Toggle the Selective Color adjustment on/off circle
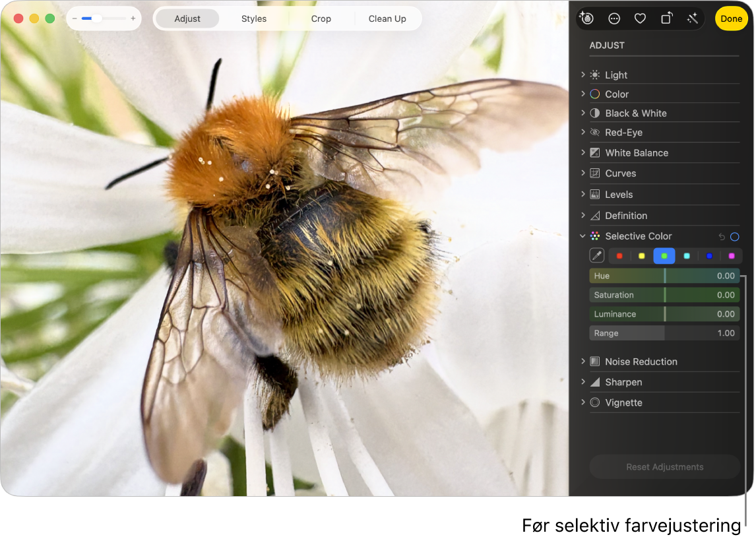This screenshot has width=756, height=539. click(734, 236)
